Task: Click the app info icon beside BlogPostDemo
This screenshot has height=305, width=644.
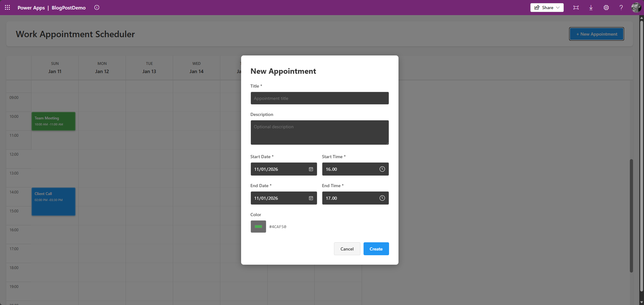Action: click(x=97, y=8)
